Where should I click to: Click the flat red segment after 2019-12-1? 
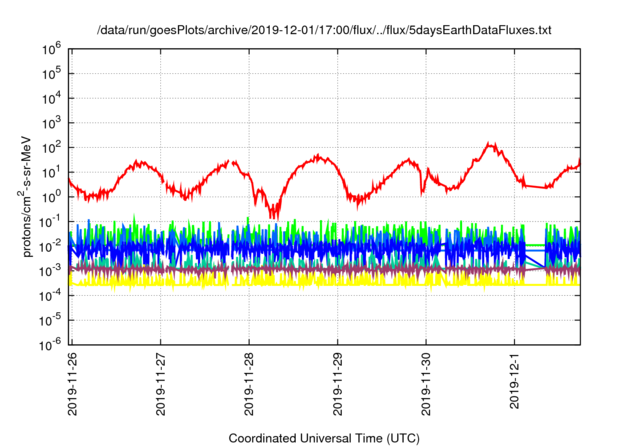coord(535,187)
